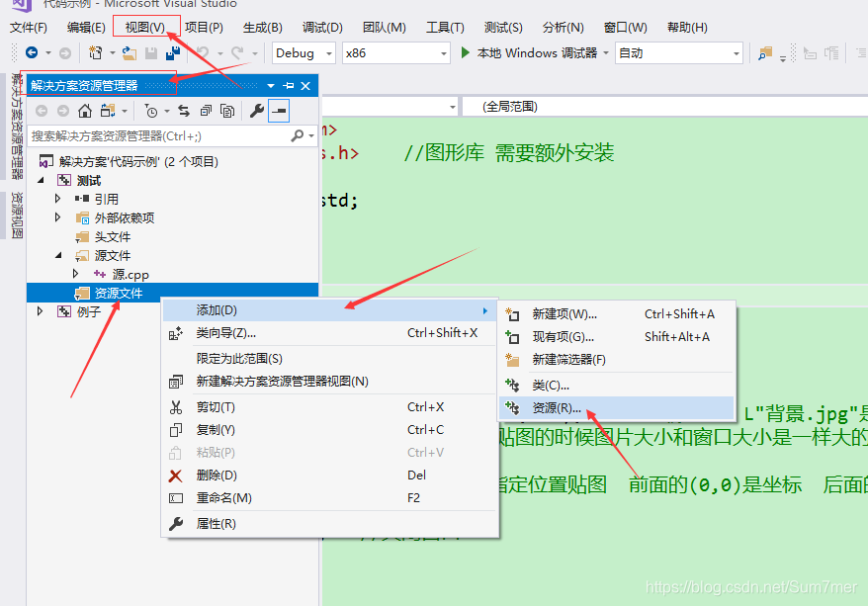The height and width of the screenshot is (606, 868).
Task: Open Solution Explorer window position dropdown
Action: [271, 86]
